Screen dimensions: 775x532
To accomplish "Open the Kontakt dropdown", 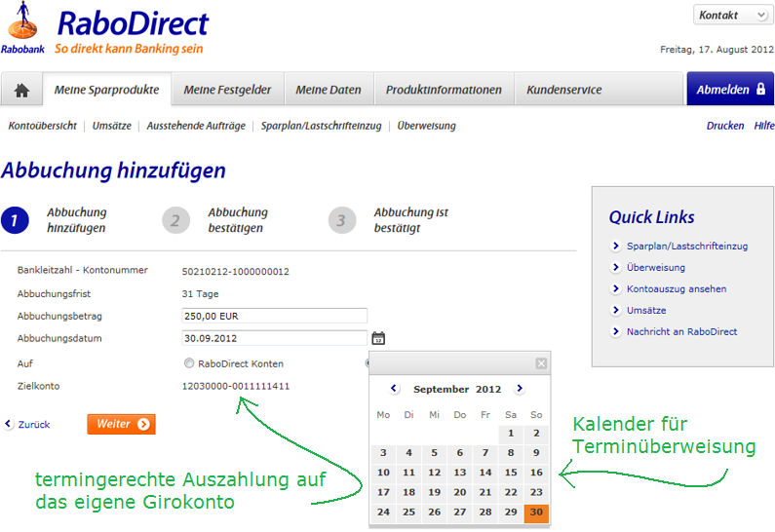I will (x=732, y=15).
